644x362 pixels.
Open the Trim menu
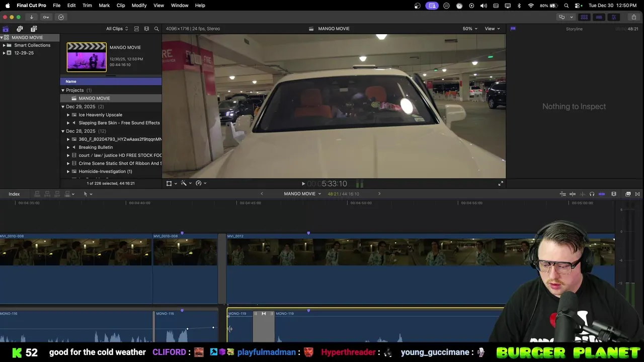click(87, 5)
